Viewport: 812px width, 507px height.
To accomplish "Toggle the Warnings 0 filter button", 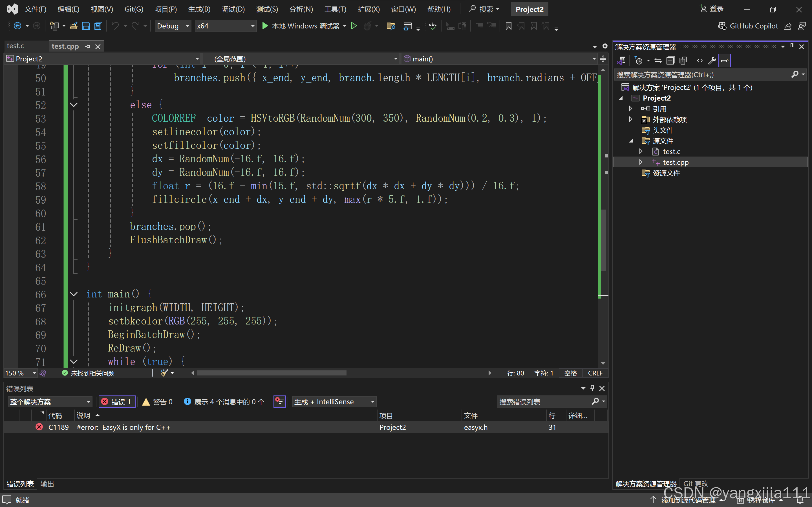I will pos(158,402).
